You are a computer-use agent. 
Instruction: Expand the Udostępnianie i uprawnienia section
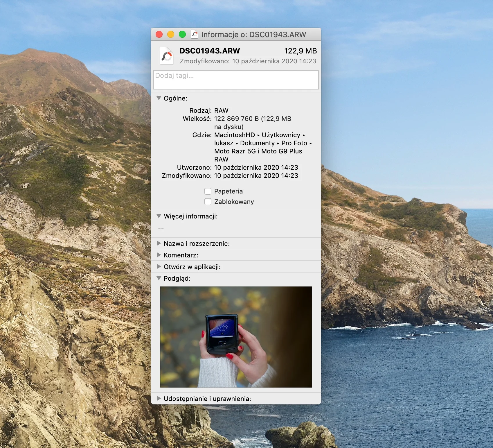[159, 398]
